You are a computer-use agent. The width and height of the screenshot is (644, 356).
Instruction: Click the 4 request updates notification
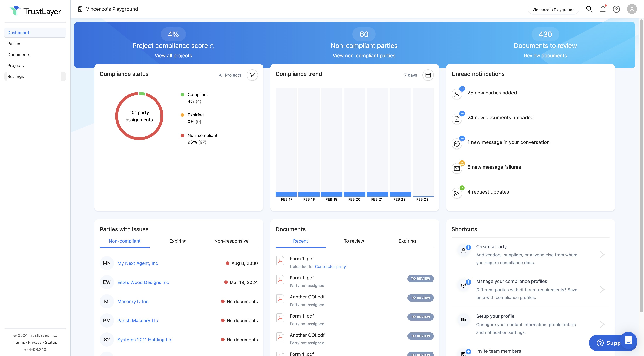[488, 192]
